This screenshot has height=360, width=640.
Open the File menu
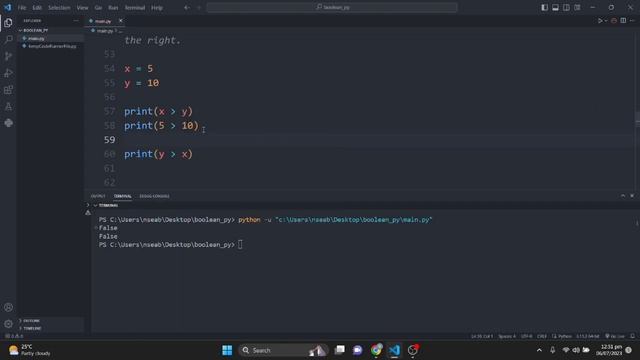(22, 7)
